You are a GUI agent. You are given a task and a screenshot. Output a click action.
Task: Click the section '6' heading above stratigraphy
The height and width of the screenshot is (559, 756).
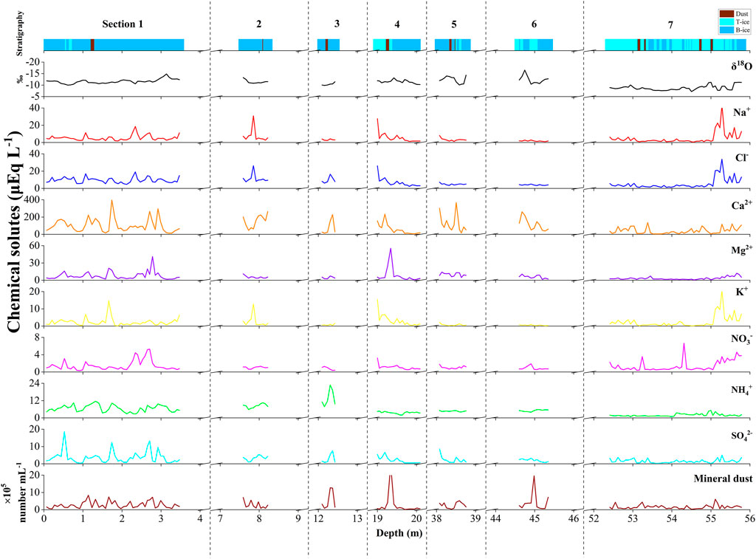pyautogui.click(x=534, y=24)
